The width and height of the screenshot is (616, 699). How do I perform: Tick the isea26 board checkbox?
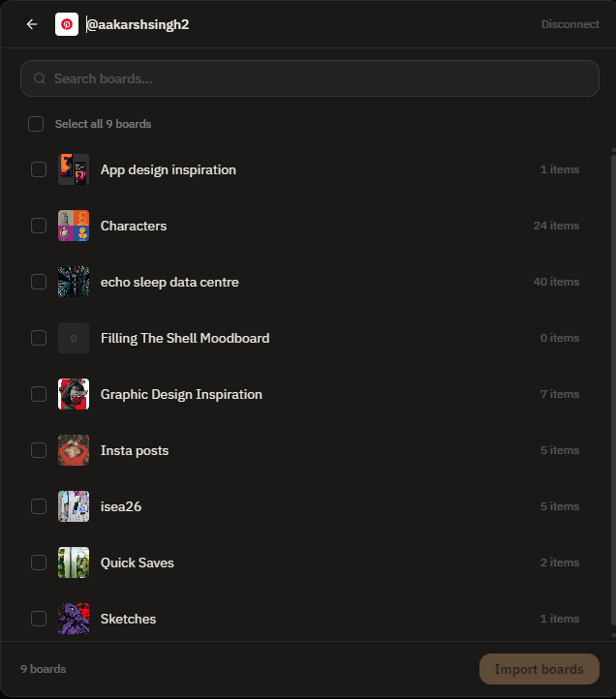39,506
